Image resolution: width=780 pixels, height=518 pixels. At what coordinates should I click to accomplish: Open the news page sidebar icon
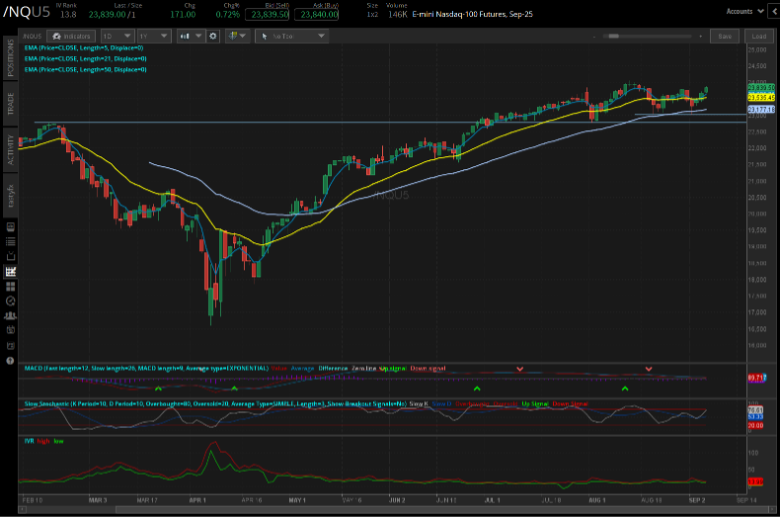coord(10,345)
